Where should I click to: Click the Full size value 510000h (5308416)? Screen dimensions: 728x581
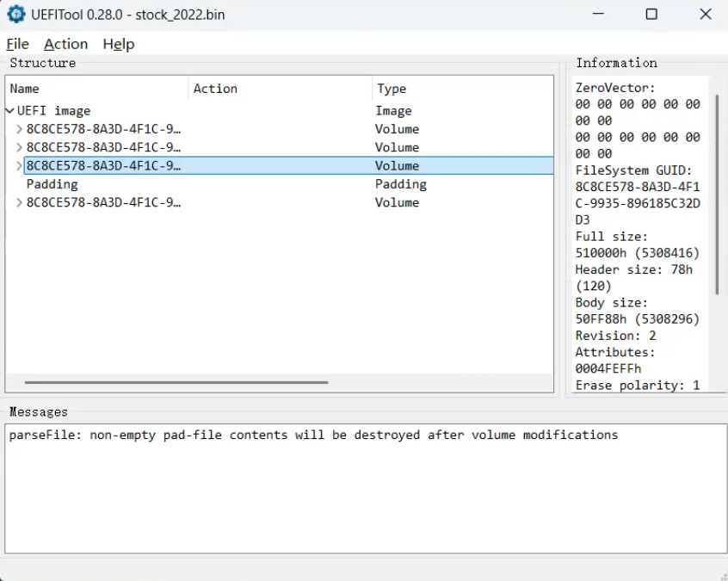[x=637, y=253]
